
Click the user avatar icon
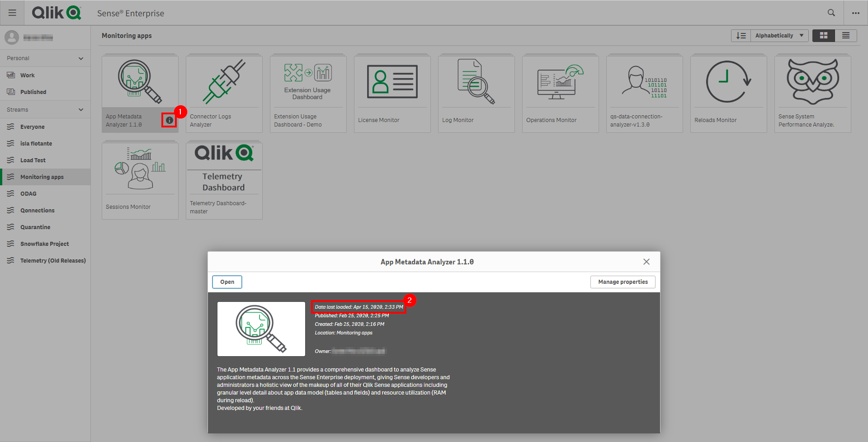click(12, 38)
